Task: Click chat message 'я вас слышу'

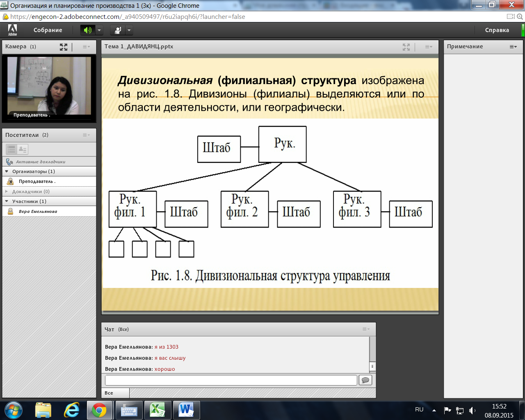Action: (170, 358)
